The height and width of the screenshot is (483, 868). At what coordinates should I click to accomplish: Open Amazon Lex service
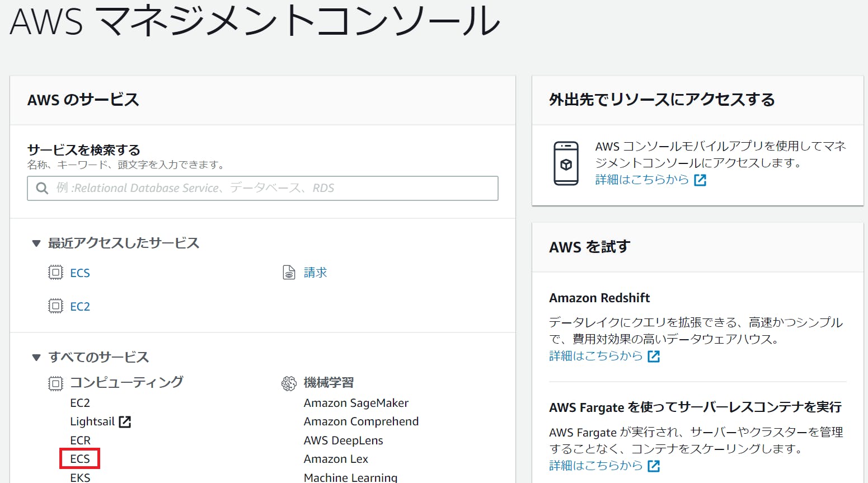click(336, 459)
